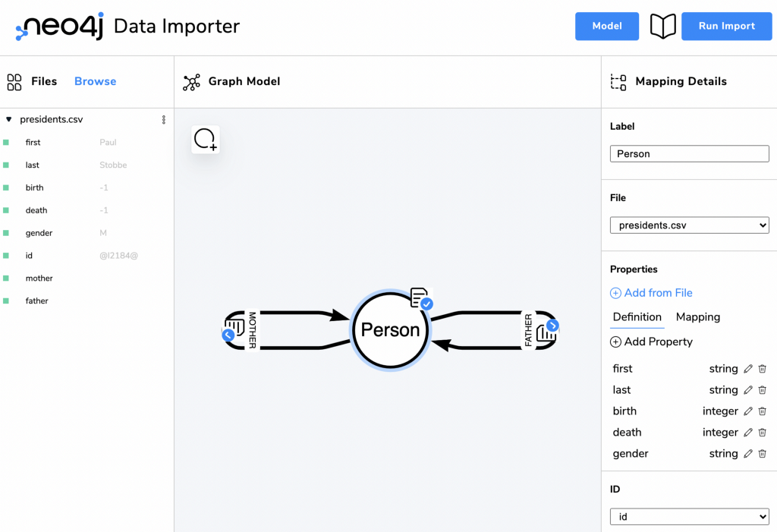
Task: Open the ID dropdown showing id
Action: (x=689, y=517)
